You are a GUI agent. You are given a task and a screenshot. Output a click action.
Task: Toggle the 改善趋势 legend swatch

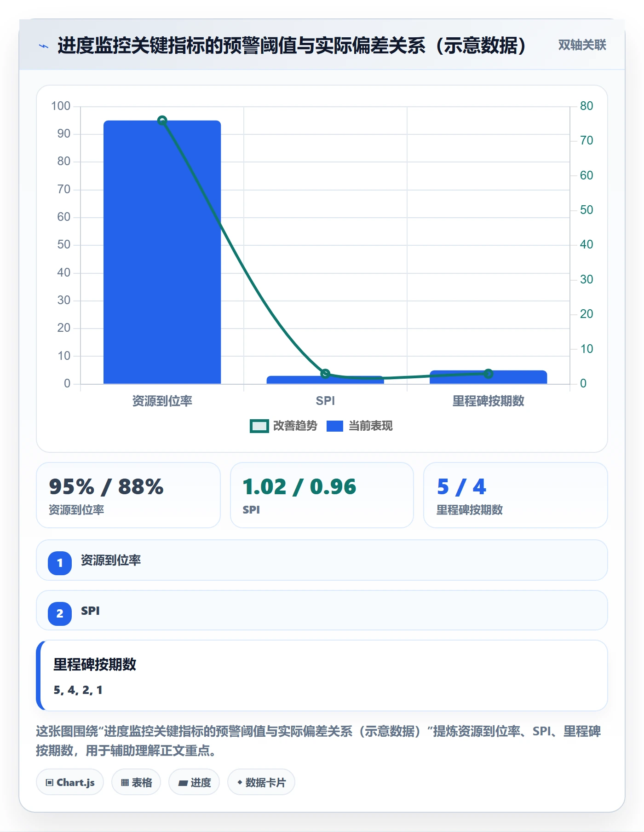[259, 426]
